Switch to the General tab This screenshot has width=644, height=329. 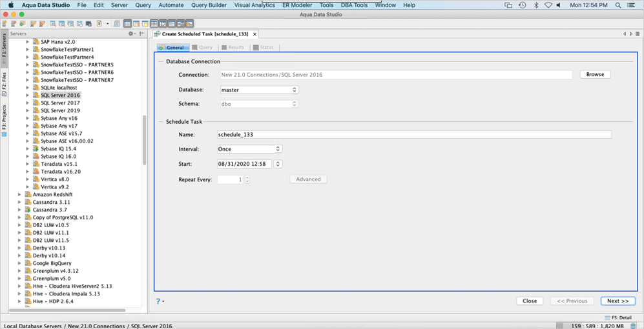click(x=172, y=48)
